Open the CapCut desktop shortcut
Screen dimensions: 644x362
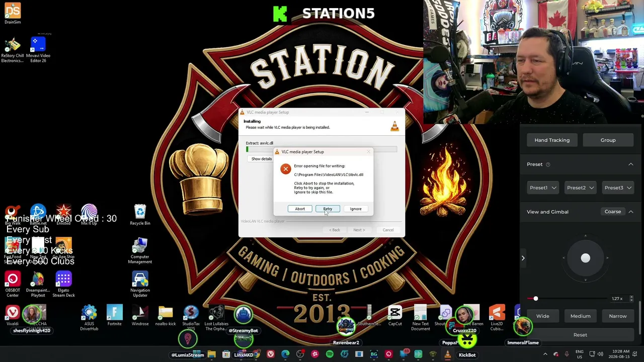click(395, 316)
